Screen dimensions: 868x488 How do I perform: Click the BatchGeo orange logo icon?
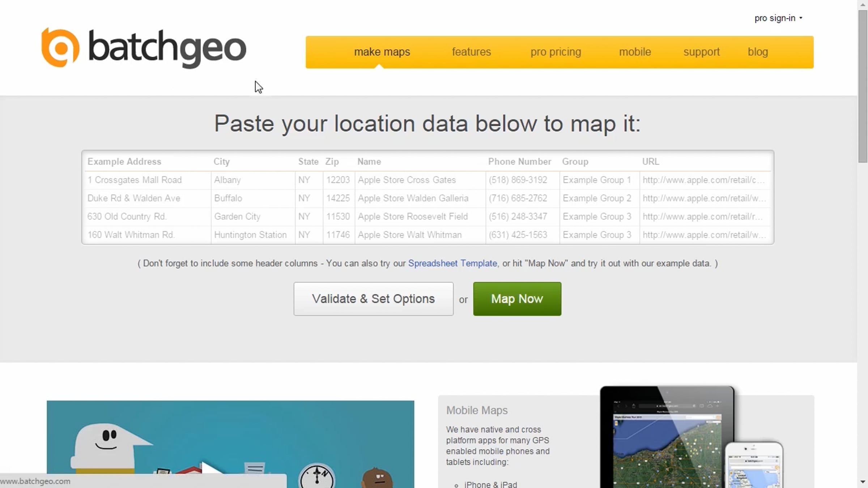[60, 47]
